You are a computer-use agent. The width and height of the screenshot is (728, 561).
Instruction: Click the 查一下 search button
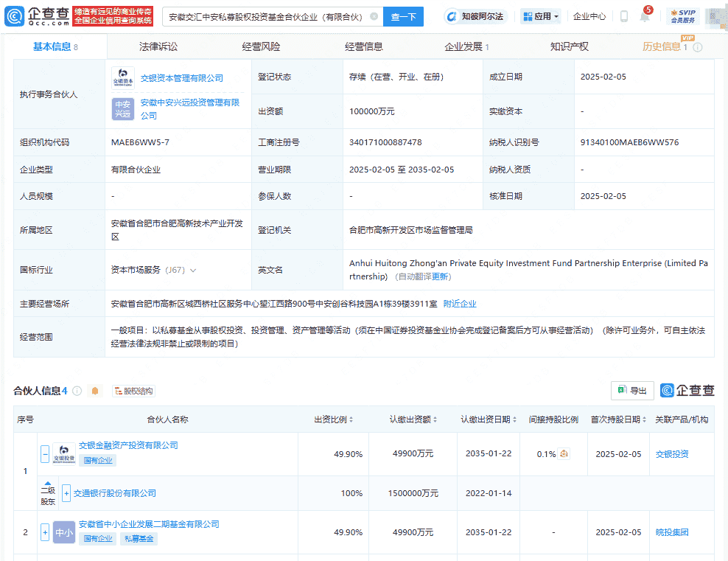[403, 15]
